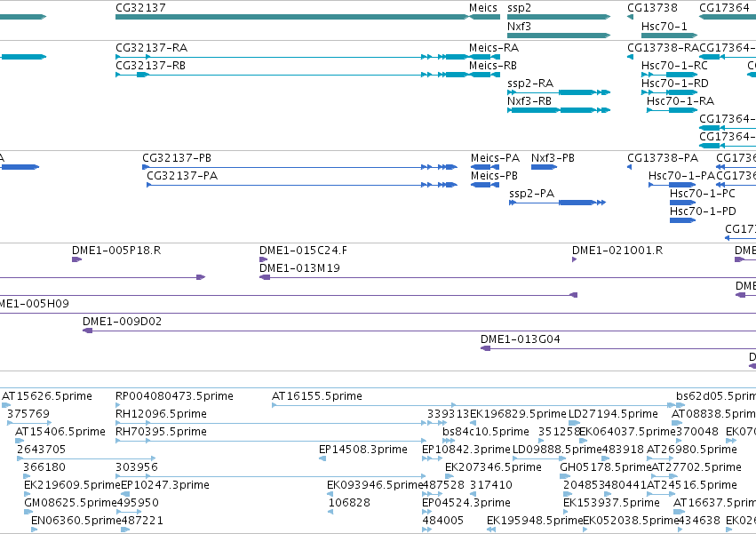Screen dimensions: 756x534
Task: Click the CG13738 gene label
Action: (652, 8)
